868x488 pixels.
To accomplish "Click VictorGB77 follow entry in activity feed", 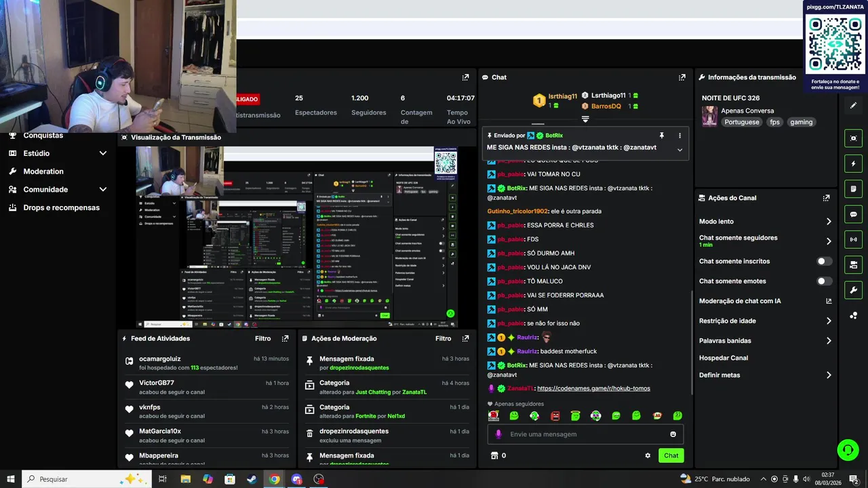I will pyautogui.click(x=207, y=387).
